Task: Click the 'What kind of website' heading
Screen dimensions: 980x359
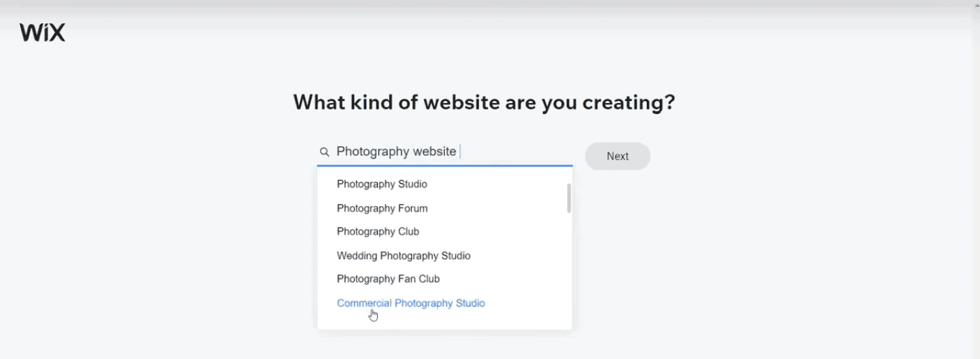Action: coord(484,102)
